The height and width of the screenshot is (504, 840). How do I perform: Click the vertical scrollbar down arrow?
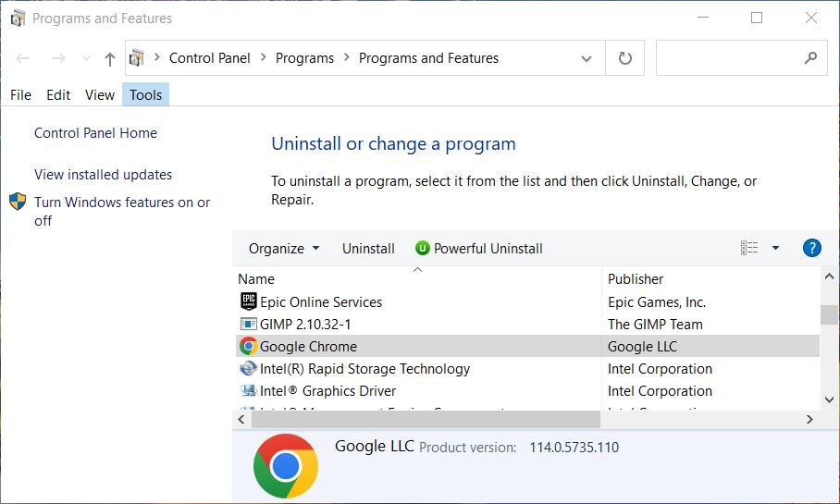tap(829, 400)
